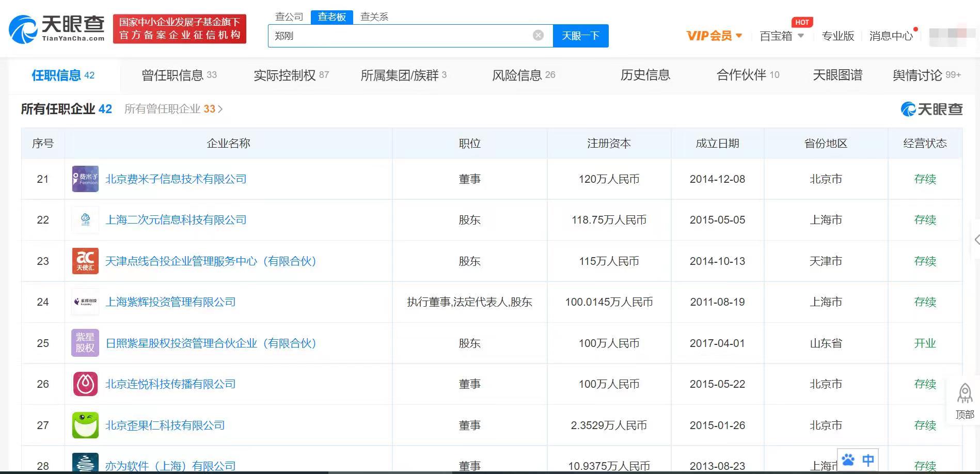Screen dimensions: 980x474
Task: Open the 紫星股权 logo thumbnail
Action: (x=85, y=343)
